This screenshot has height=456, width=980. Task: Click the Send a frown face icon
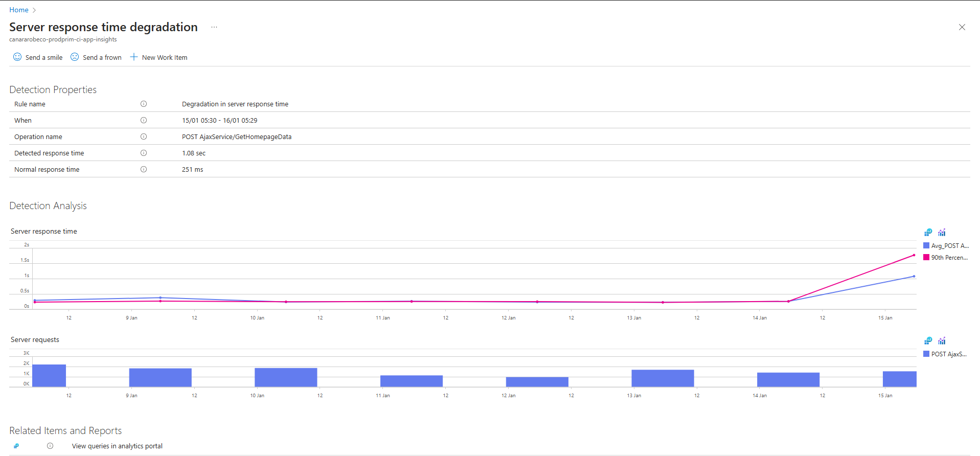click(x=75, y=57)
